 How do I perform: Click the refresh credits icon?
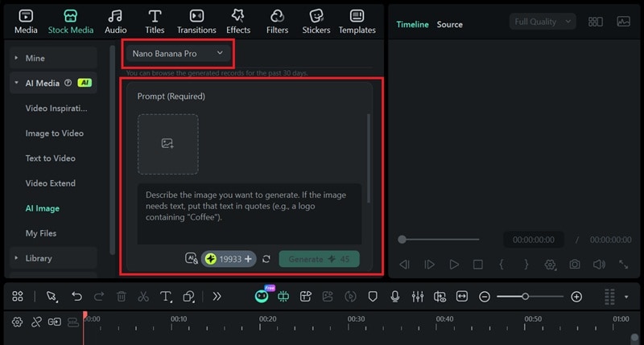tap(266, 259)
